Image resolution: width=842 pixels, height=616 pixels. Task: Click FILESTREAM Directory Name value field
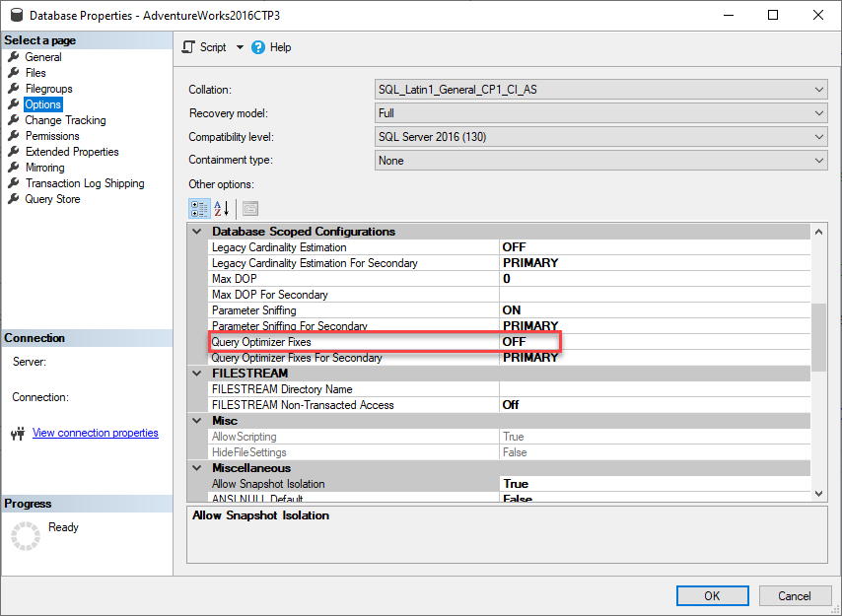tap(655, 389)
